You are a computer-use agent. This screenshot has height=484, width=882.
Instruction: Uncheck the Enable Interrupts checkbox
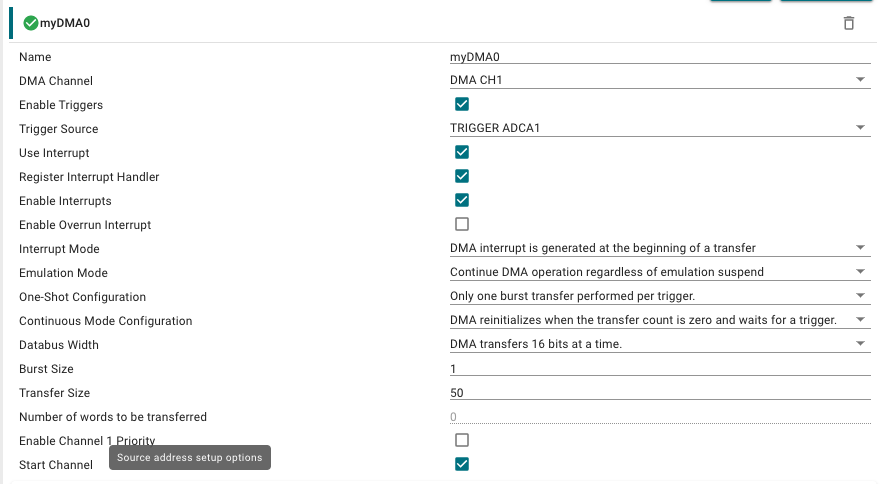pos(462,200)
